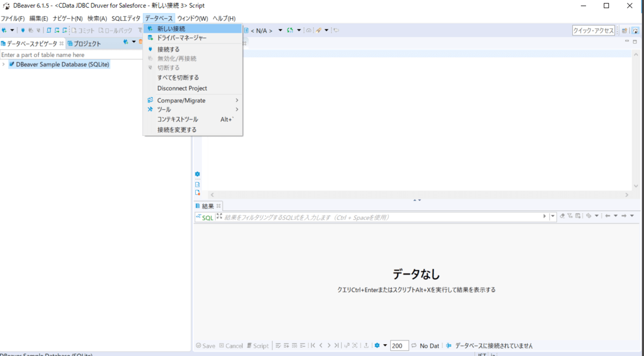The image size is (644, 356).
Task: Click the rollback button labeled ロールバック
Action: (115, 31)
